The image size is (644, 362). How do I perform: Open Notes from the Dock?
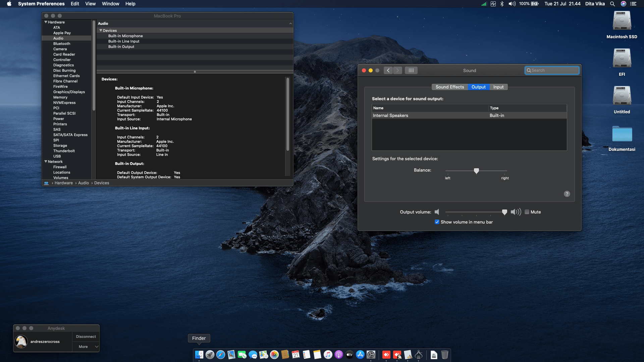coord(317,355)
